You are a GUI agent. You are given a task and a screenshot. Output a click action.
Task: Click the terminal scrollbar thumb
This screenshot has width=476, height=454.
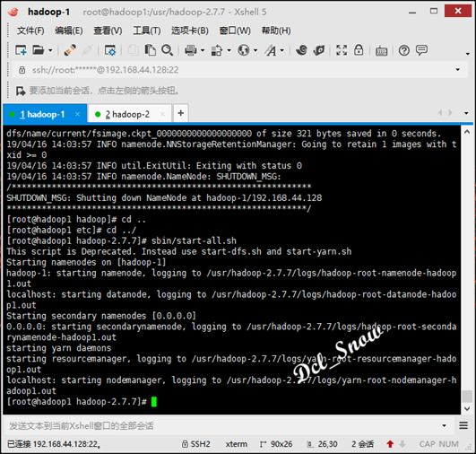point(467,397)
